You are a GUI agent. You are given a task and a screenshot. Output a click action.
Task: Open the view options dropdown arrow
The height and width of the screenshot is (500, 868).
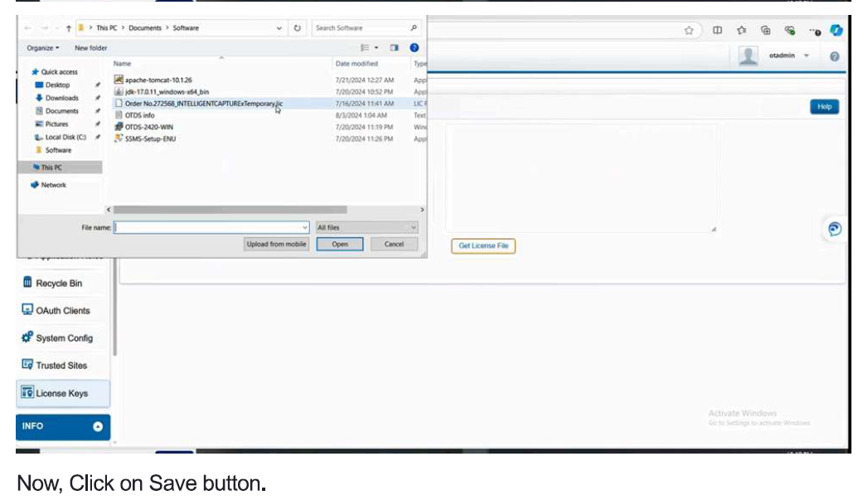point(376,48)
